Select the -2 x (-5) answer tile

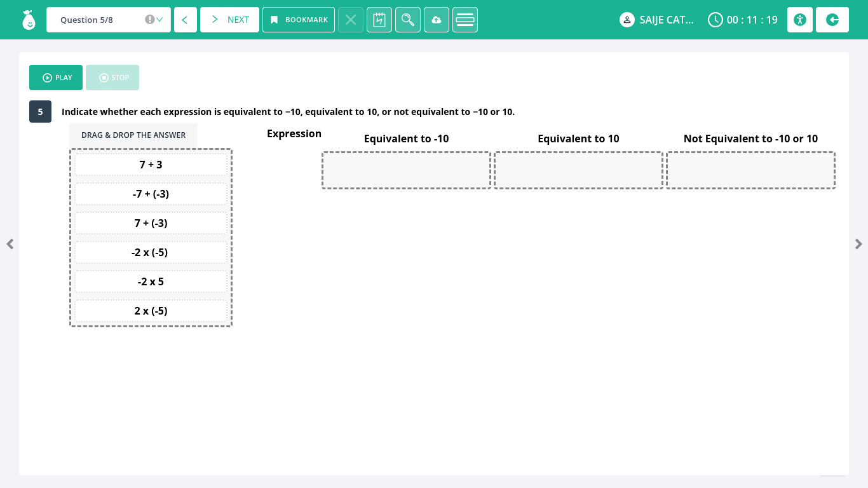point(151,252)
